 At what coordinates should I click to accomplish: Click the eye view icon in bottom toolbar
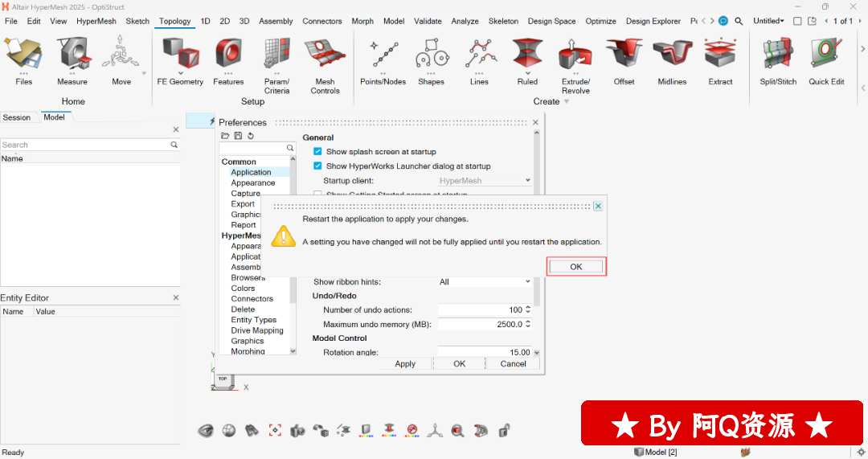click(x=206, y=430)
